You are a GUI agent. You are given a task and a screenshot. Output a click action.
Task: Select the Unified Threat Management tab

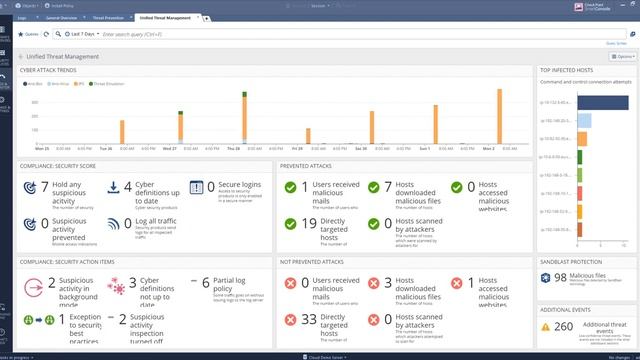click(x=165, y=18)
